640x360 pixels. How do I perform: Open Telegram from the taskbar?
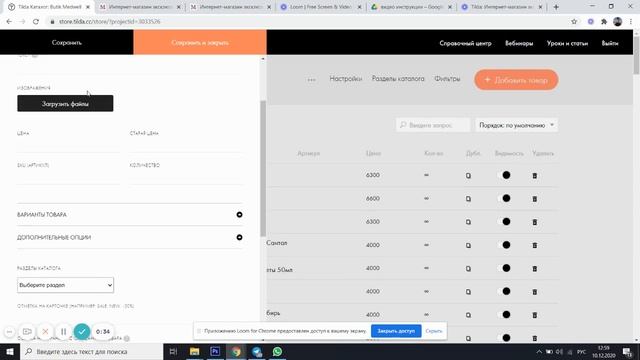[x=257, y=351]
